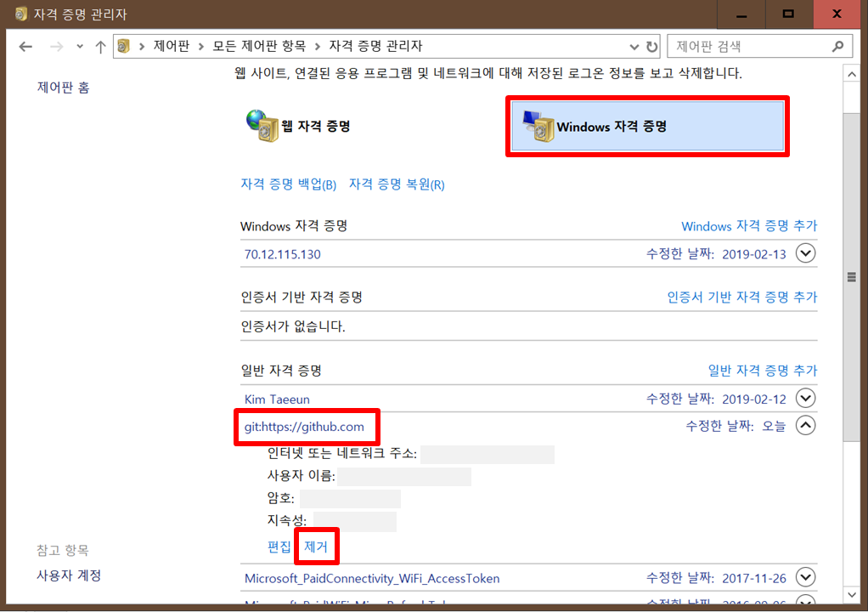868x612 pixels.
Task: Click the title bar credential manager icon
Action: [x=21, y=14]
